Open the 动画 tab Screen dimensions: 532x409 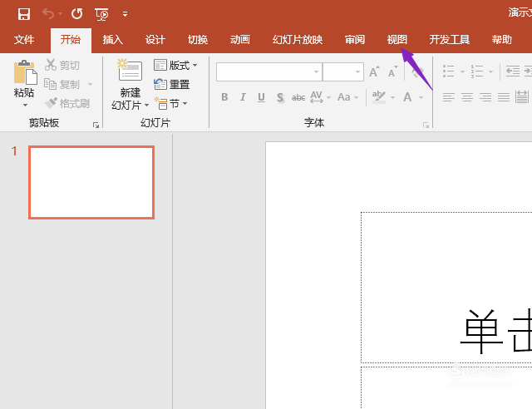click(240, 40)
